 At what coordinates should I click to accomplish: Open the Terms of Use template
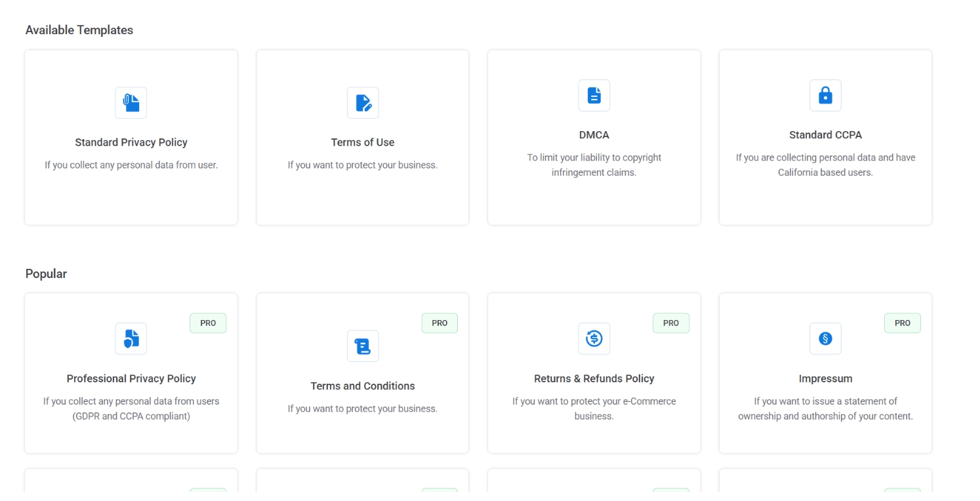[x=362, y=136]
